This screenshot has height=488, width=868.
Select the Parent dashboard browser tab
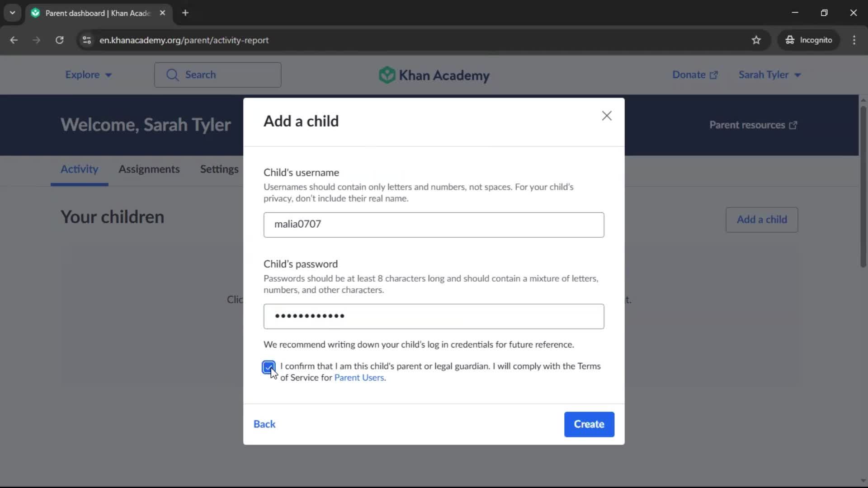(x=99, y=13)
